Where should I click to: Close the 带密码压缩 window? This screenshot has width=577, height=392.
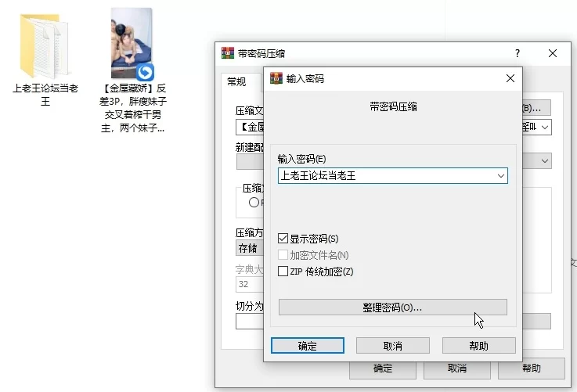click(x=553, y=53)
